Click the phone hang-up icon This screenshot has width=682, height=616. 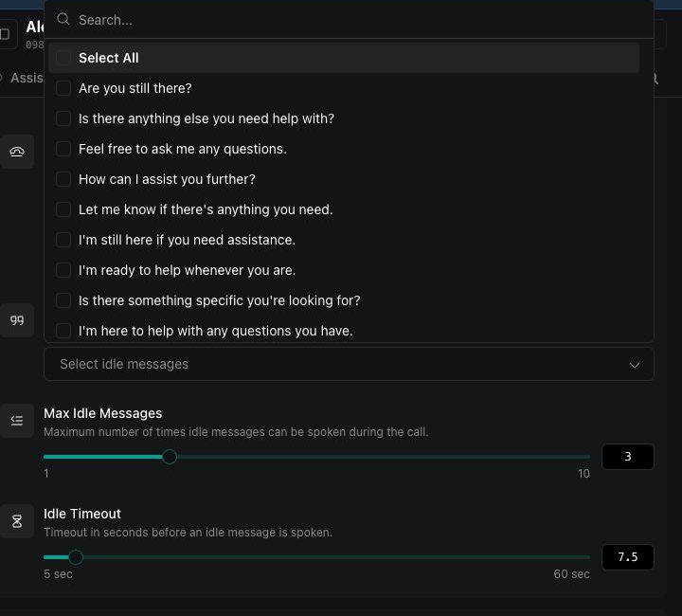(x=17, y=152)
